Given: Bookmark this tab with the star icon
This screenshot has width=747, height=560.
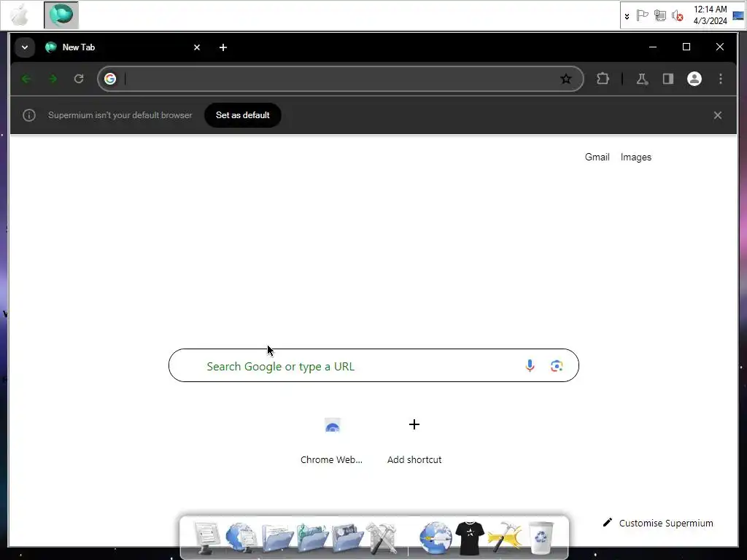Looking at the screenshot, I should click(565, 79).
